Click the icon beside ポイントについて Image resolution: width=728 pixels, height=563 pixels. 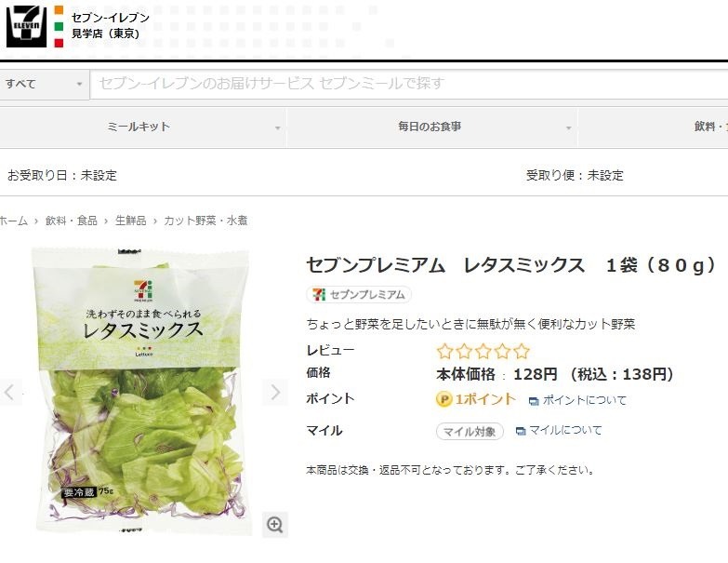pos(534,401)
